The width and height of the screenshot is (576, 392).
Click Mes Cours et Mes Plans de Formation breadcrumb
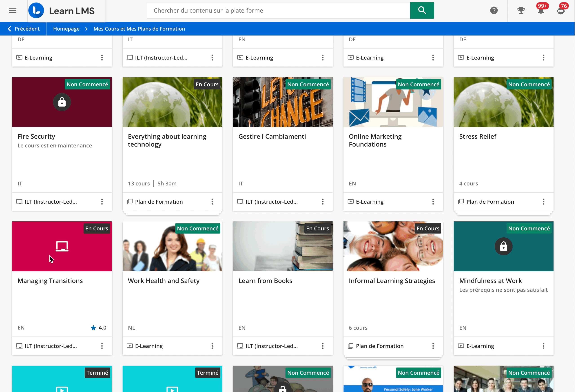[x=139, y=29]
